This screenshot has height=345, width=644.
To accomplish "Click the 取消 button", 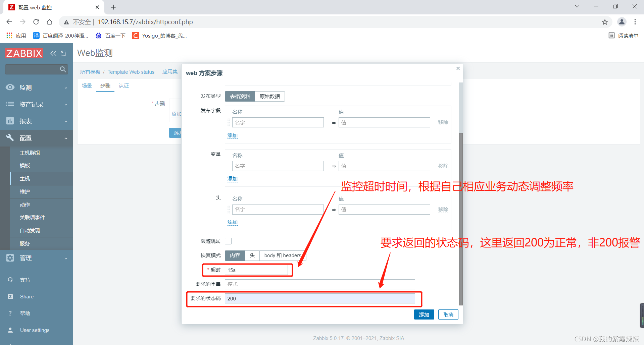I will (448, 314).
